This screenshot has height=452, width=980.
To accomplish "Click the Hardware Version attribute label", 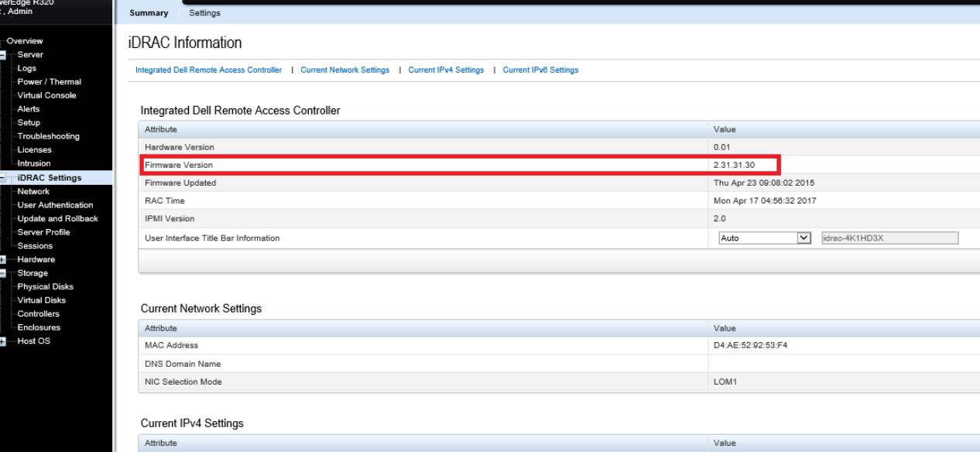I will tap(180, 147).
